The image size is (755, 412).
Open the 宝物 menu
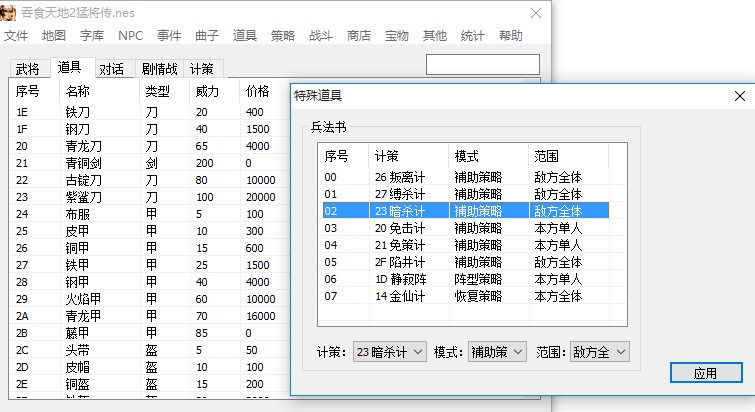click(x=397, y=36)
